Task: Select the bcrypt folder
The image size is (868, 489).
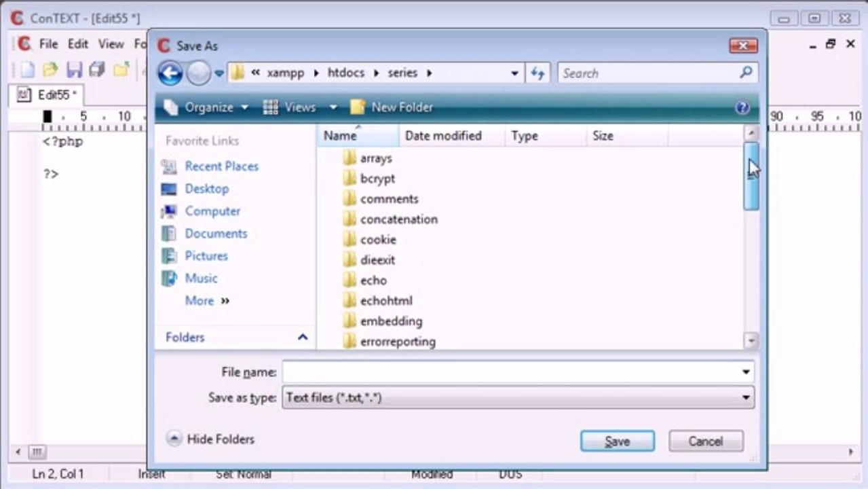Action: 369,179
